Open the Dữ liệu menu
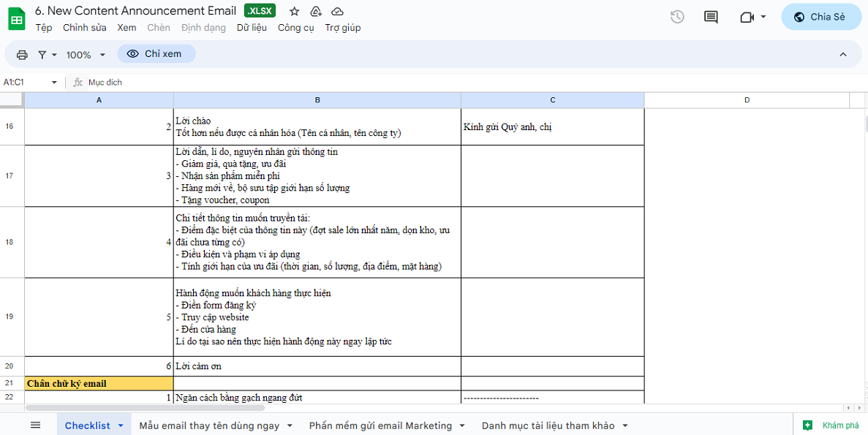Viewport: 868px width, 435px height. pos(252,28)
